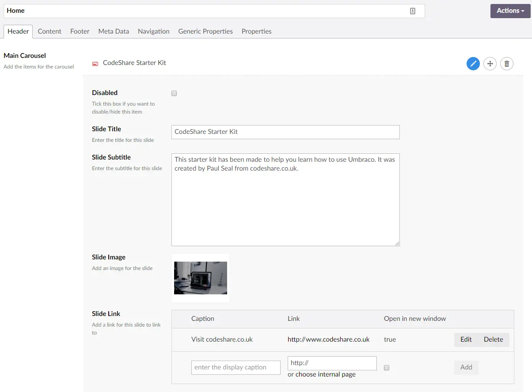Tick the Disabled checkbox

click(x=174, y=93)
